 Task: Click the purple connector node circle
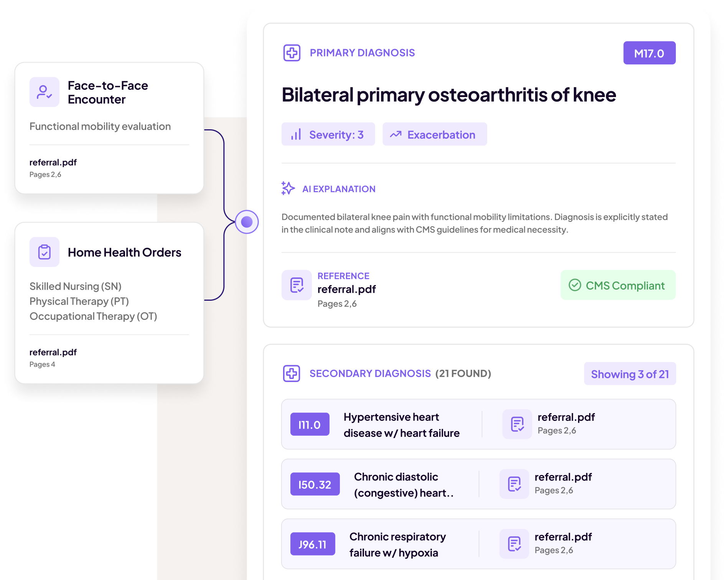pos(247,222)
